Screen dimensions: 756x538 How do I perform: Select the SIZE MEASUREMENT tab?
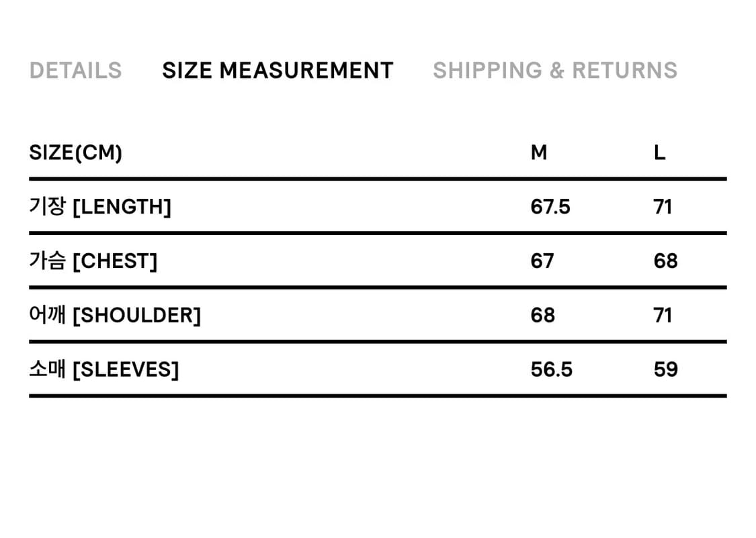click(278, 71)
